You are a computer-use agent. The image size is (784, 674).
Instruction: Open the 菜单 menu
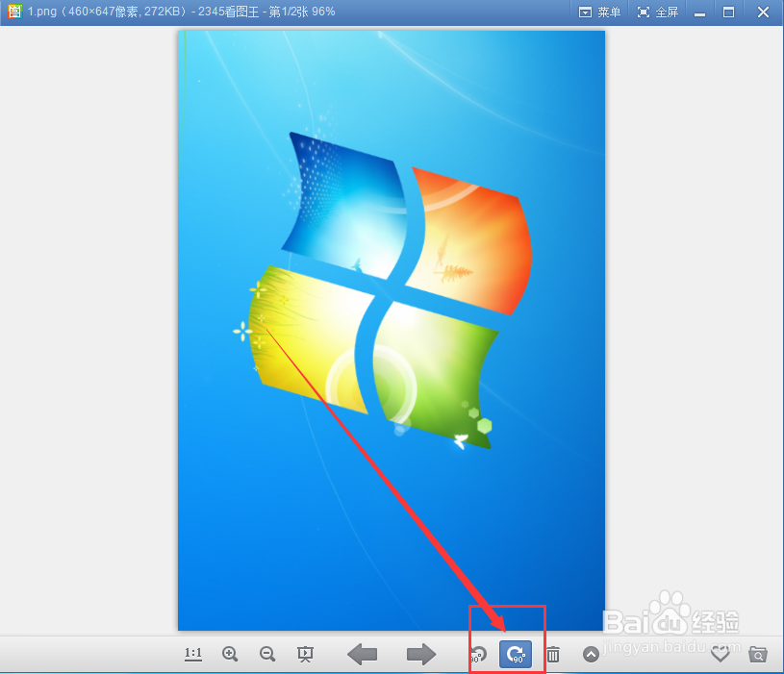600,12
